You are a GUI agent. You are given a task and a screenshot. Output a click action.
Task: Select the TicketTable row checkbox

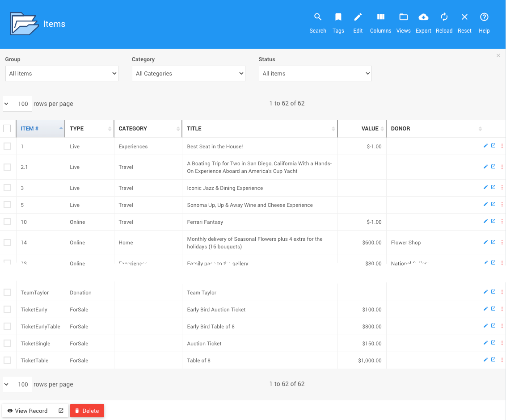coord(7,360)
